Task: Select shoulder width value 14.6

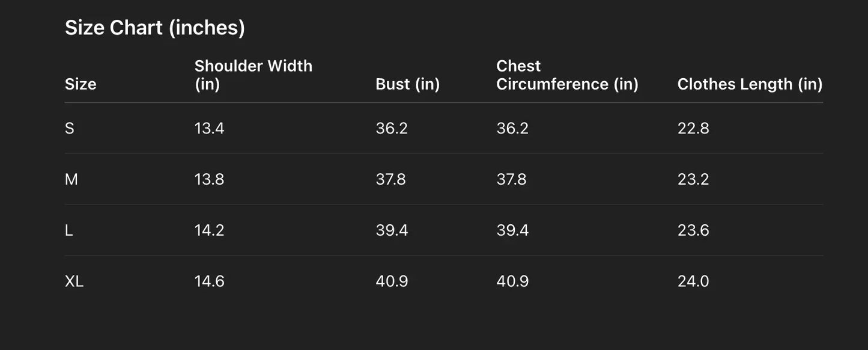Action: (209, 281)
